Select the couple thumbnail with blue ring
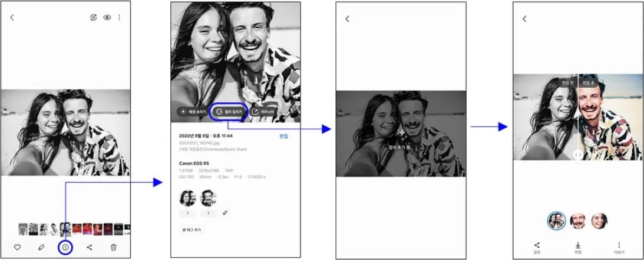This screenshot has height=260, width=644. [x=556, y=221]
